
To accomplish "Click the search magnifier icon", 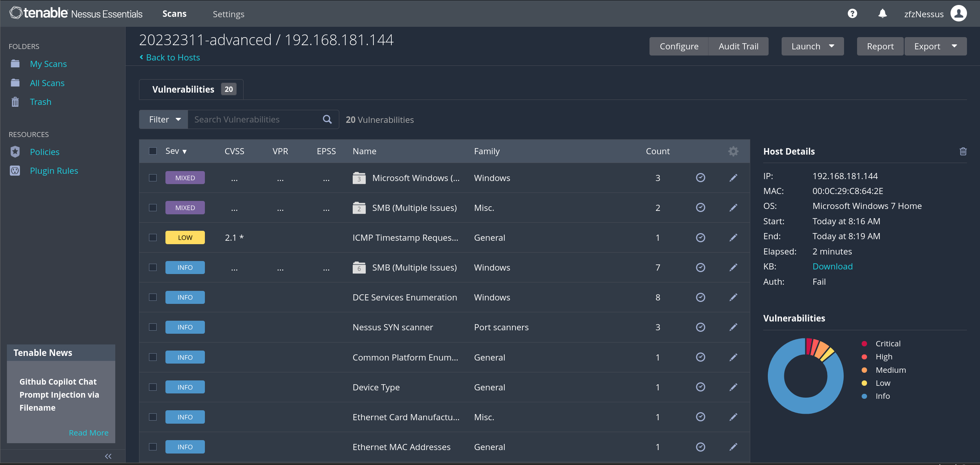I will (327, 119).
